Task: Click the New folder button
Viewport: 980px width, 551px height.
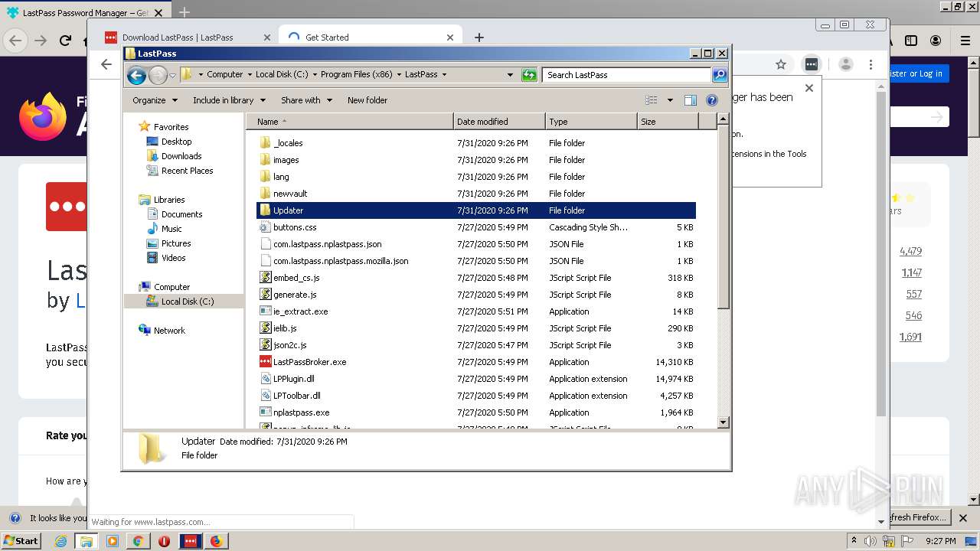Action: pyautogui.click(x=367, y=100)
